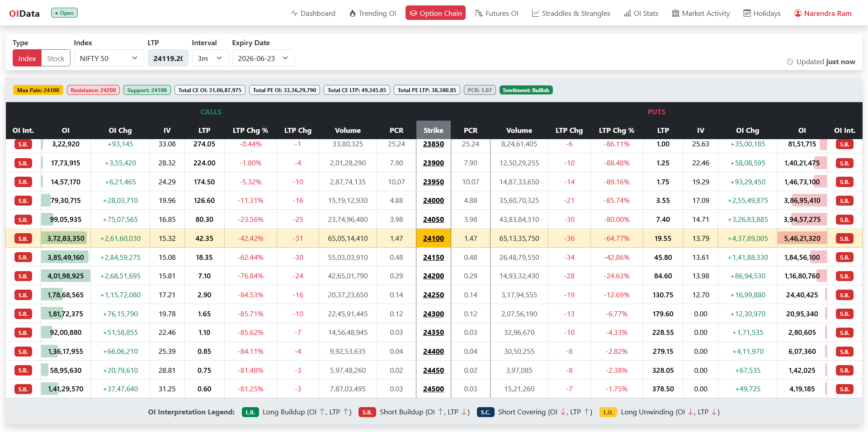The height and width of the screenshot is (432, 868).
Task: Click the LTP value field 24119.20
Action: [168, 58]
